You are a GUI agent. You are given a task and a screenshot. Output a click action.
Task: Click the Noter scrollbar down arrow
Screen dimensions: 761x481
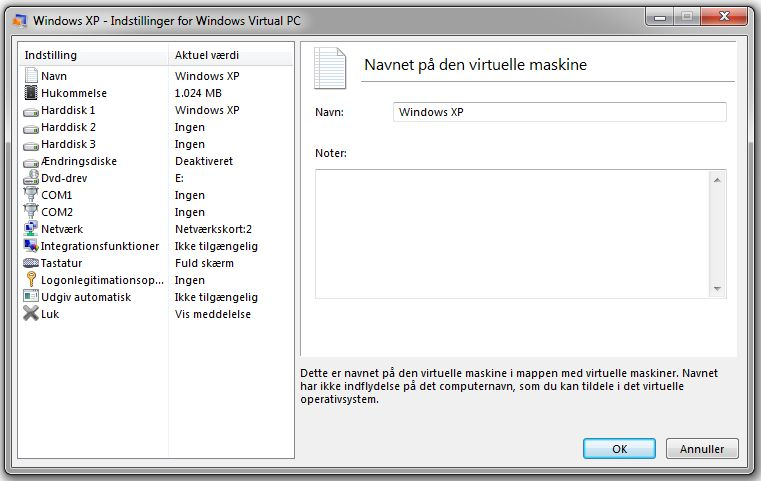717,289
